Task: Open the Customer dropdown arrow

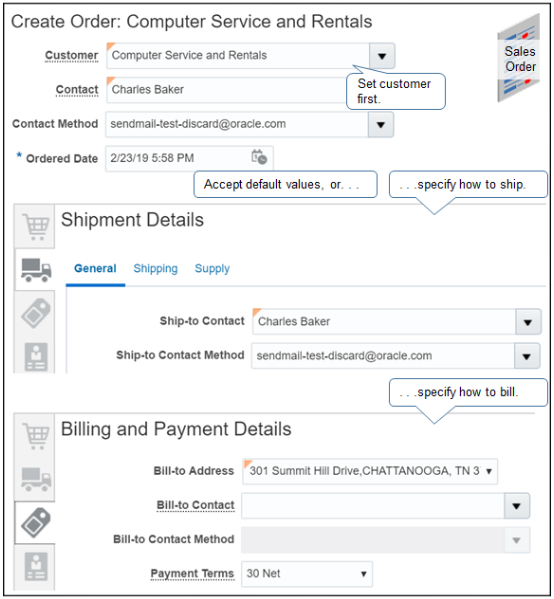Action: 382,56
